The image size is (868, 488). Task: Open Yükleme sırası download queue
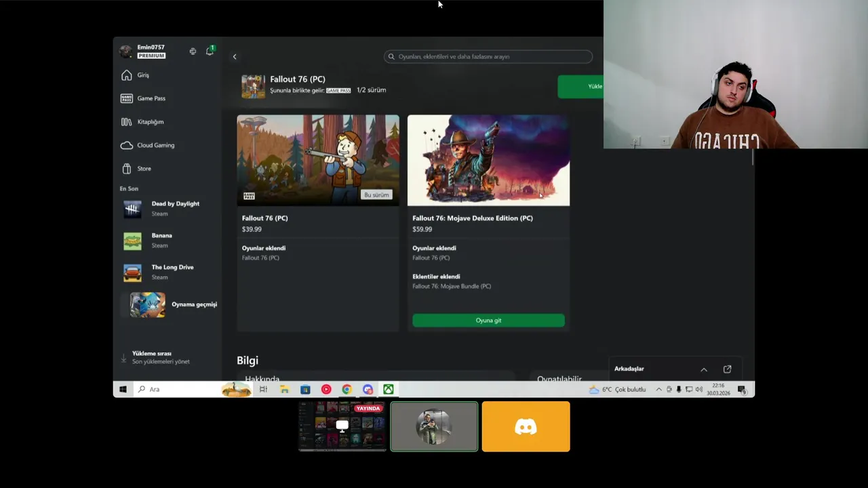pos(161,357)
